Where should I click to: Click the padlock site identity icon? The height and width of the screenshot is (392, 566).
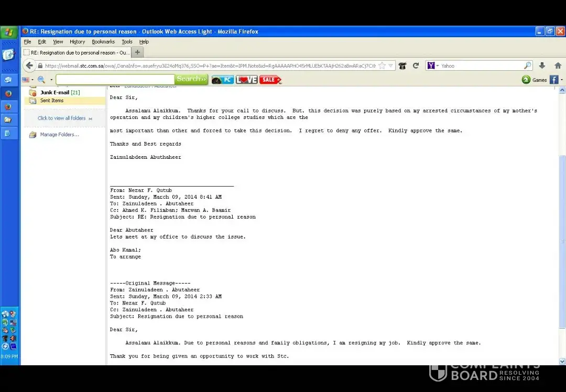(40, 66)
